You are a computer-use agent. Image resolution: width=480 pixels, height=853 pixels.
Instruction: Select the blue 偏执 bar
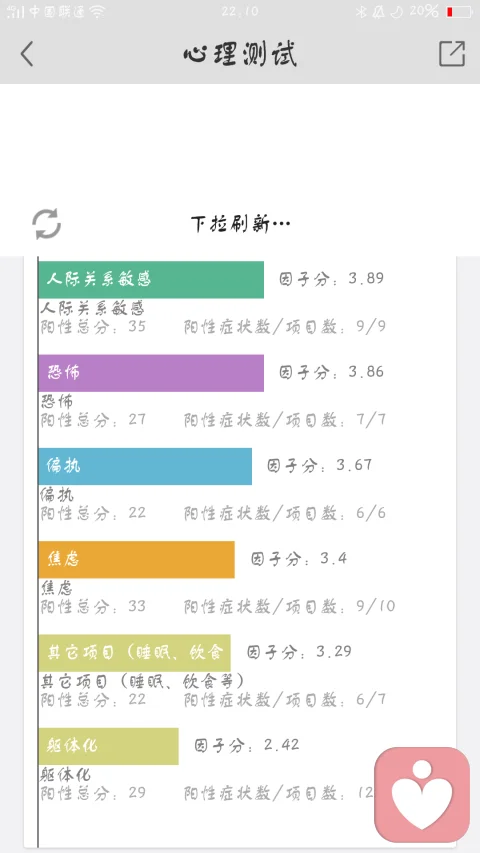pyautogui.click(x=145, y=466)
